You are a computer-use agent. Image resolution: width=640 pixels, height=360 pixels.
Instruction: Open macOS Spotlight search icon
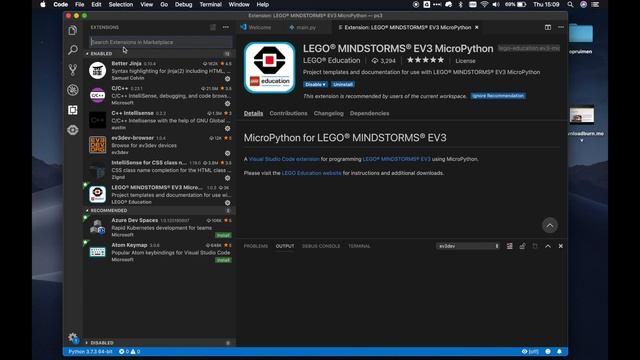(x=570, y=4)
